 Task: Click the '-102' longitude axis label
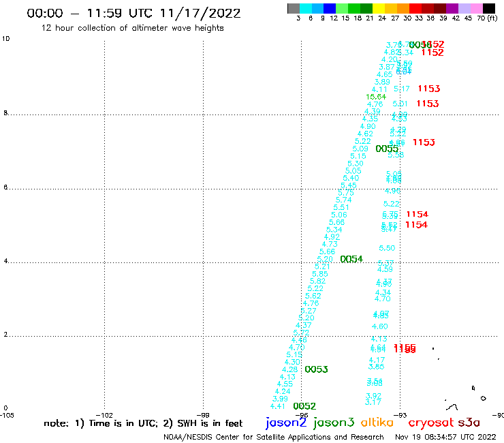click(x=104, y=415)
